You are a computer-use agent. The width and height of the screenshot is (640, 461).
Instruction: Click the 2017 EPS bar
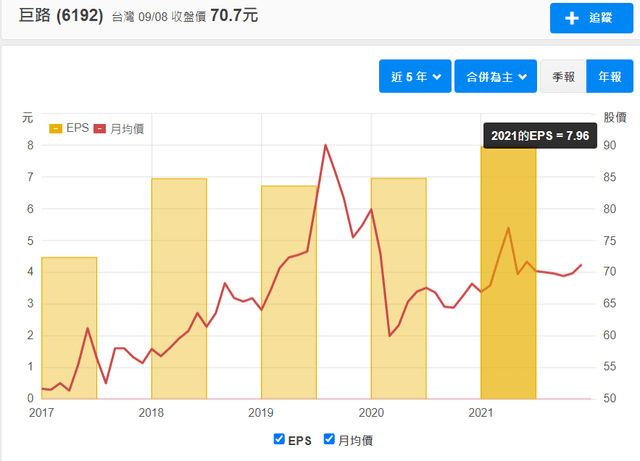coord(69,328)
